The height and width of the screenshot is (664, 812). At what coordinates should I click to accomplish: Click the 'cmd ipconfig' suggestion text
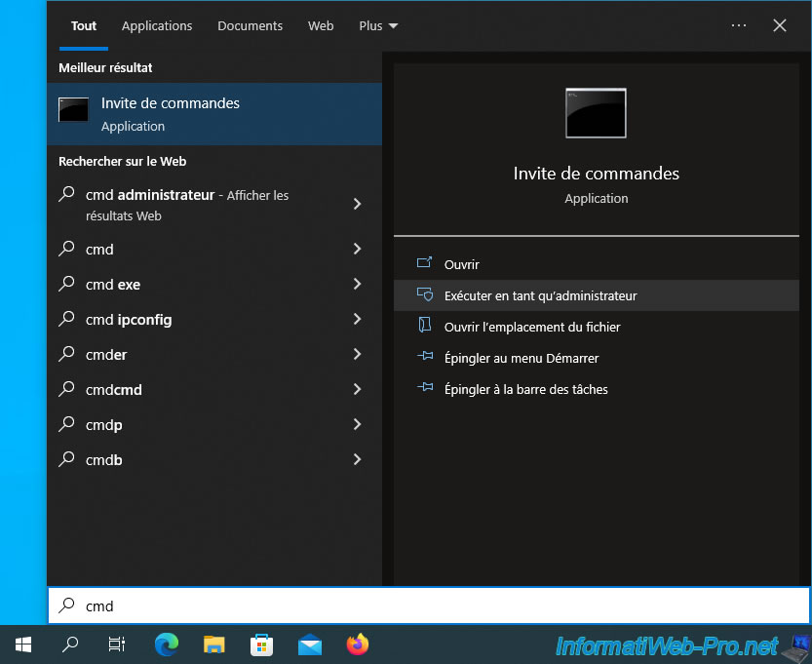[129, 320]
